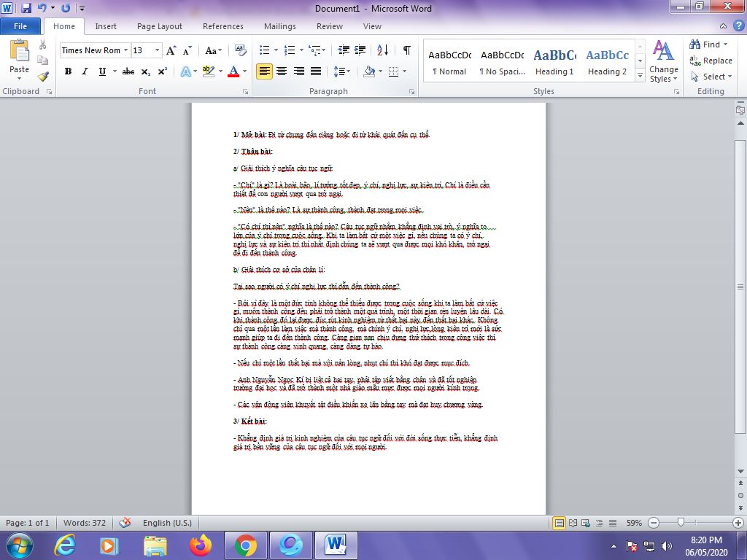Viewport: 747px width, 560px height.
Task: Select the Format Painter brush
Action: point(43,76)
